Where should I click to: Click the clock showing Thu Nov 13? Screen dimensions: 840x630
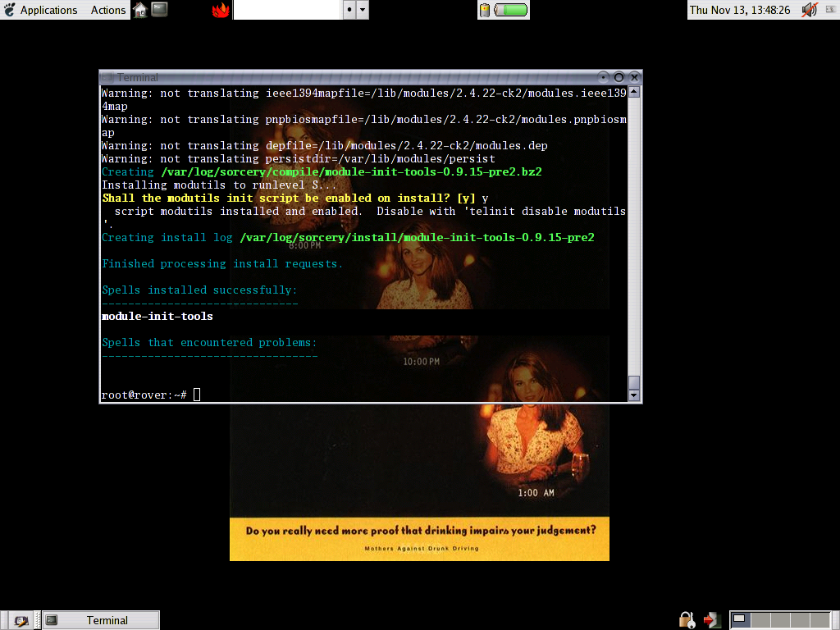click(x=739, y=10)
